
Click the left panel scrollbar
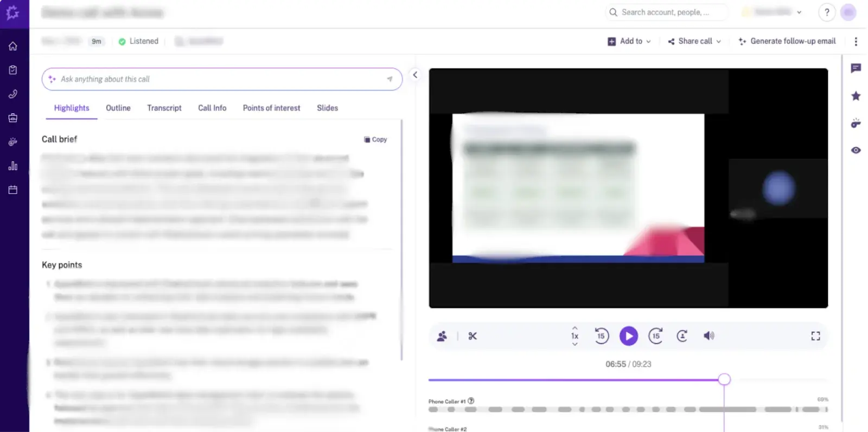[401, 240]
